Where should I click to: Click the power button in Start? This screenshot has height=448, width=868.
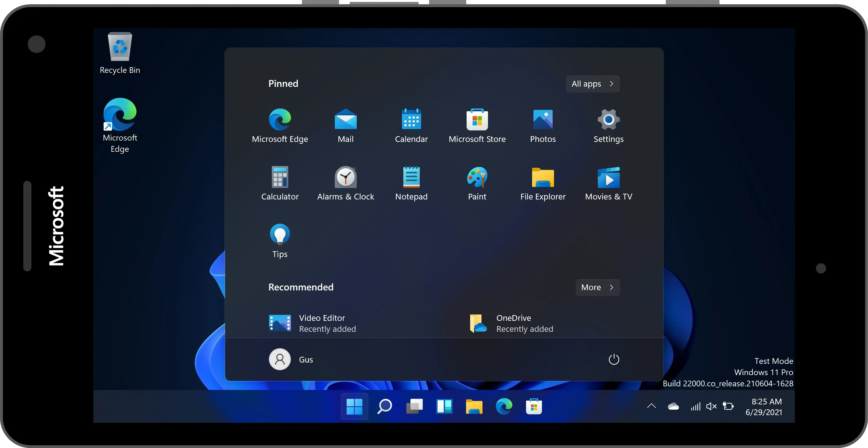click(x=613, y=359)
